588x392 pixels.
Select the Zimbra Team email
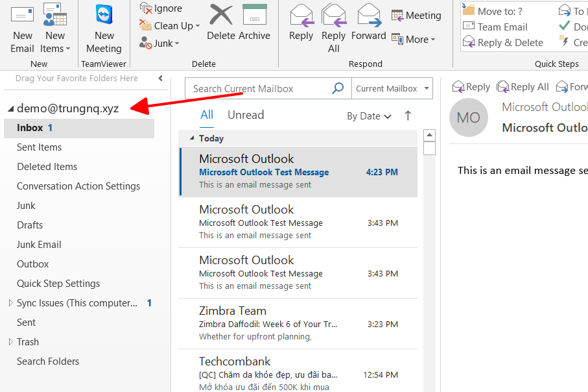298,324
